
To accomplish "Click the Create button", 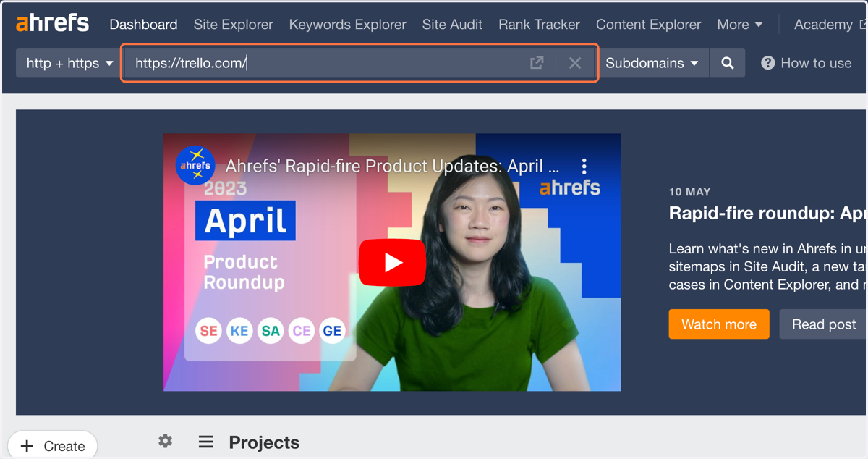I will [53, 445].
